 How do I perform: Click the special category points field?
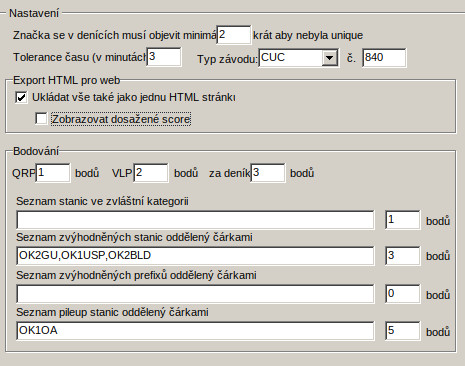[x=403, y=220]
